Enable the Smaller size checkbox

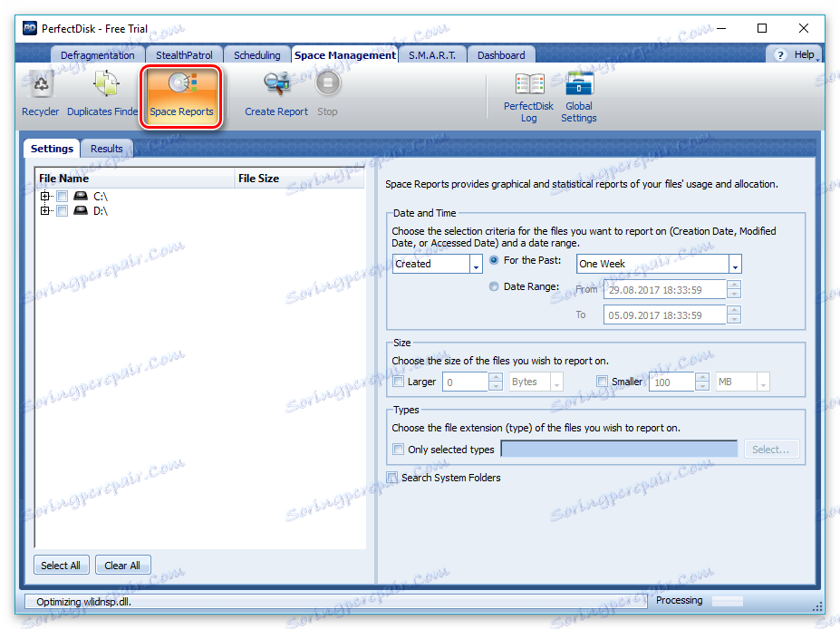click(x=603, y=382)
